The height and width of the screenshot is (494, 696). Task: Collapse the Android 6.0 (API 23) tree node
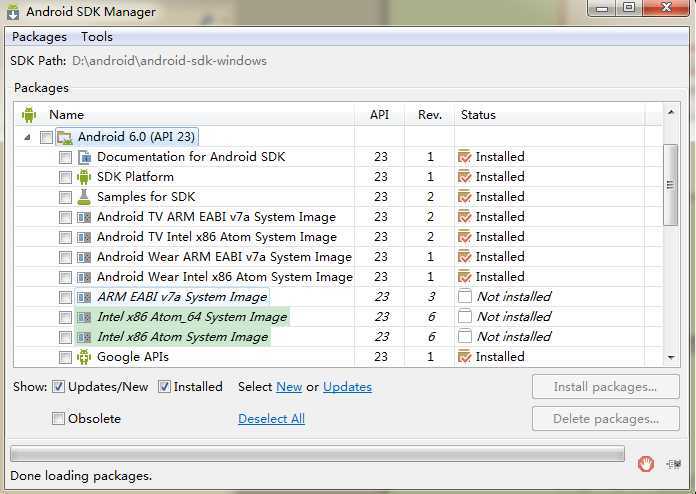pos(28,138)
